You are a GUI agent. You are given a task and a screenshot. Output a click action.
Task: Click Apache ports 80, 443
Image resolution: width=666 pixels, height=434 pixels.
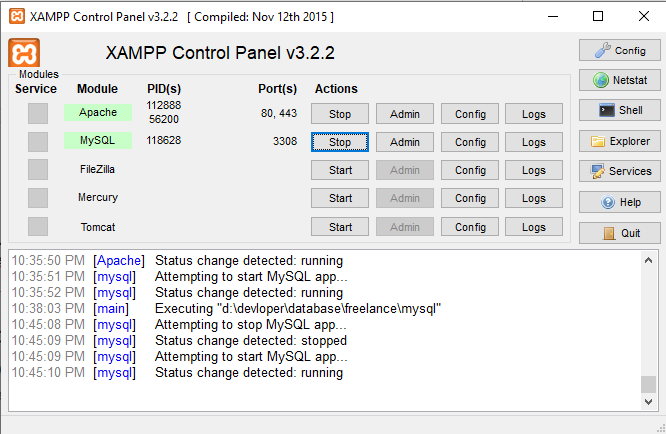point(279,113)
